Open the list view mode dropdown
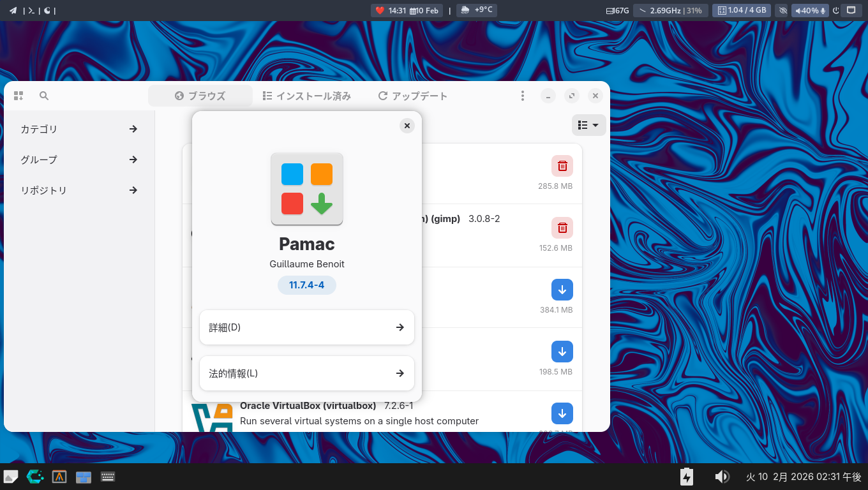 tap(588, 125)
